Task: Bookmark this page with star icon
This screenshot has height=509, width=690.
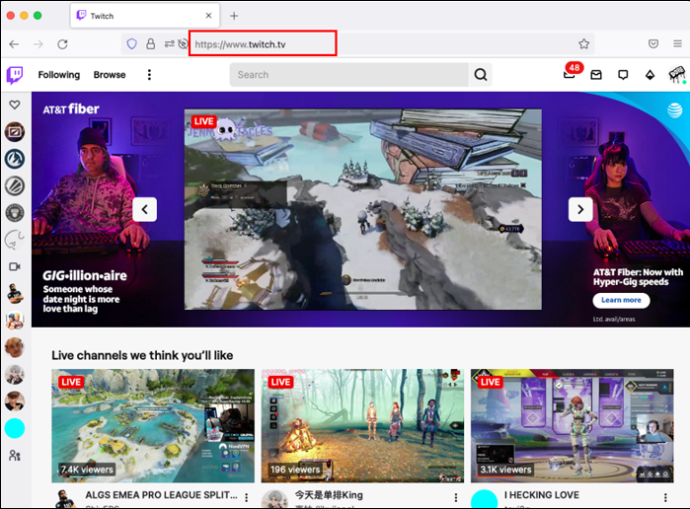Action: tap(584, 44)
